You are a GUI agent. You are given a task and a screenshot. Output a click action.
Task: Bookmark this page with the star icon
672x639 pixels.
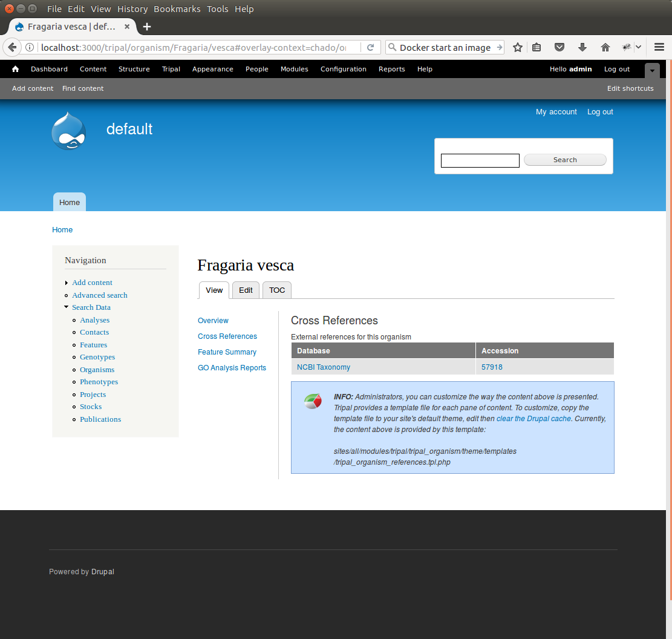point(518,48)
